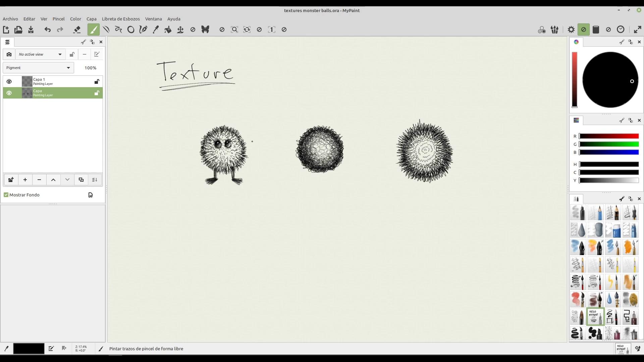The height and width of the screenshot is (362, 644).
Task: Toggle visibility of Capa 1 layer
Action: point(9,81)
